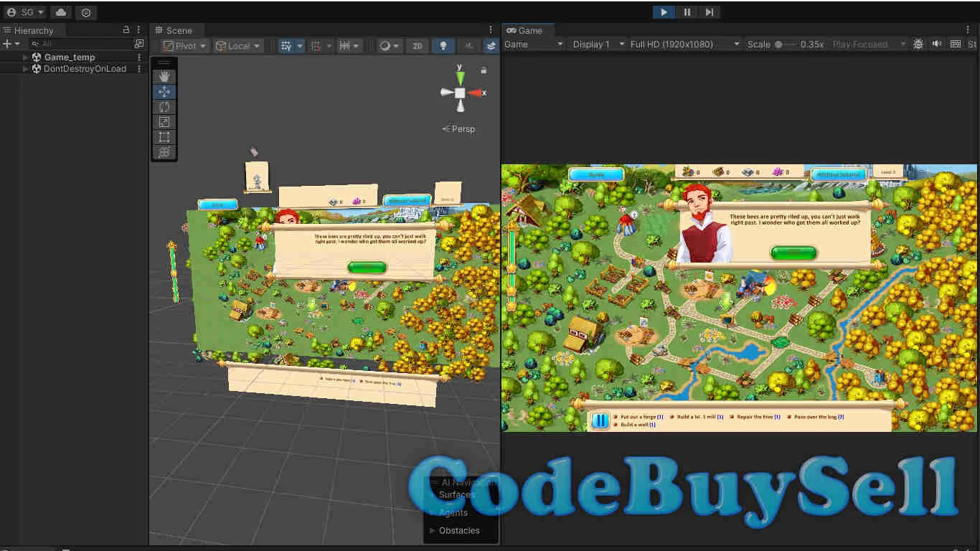The height and width of the screenshot is (551, 980).
Task: Open the Pivot handle position dropdown
Action: click(184, 45)
